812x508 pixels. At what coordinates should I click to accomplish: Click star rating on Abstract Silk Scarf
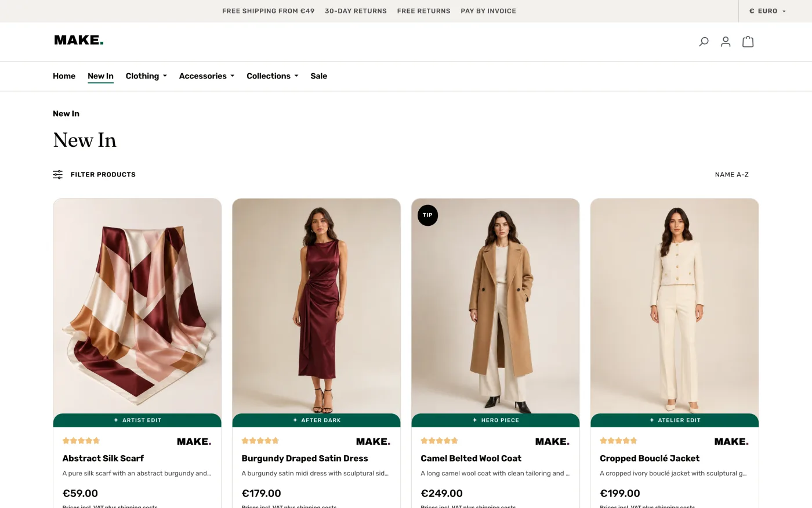[81, 441]
